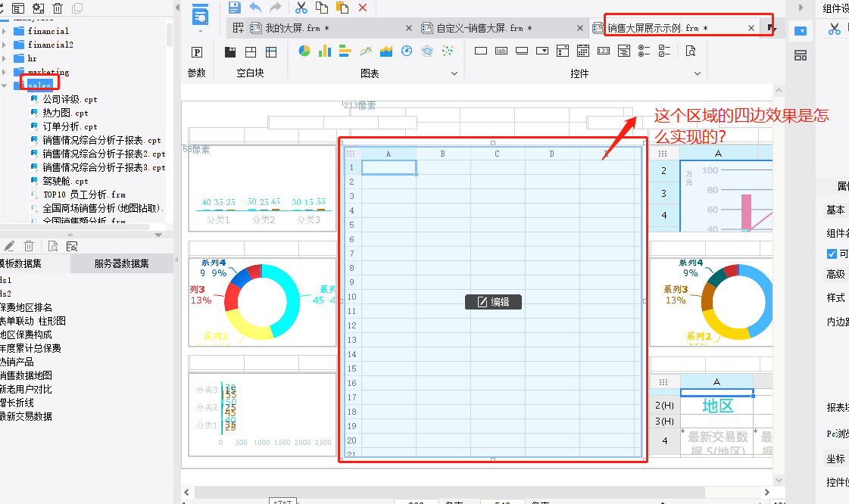Expand the 图表 chart list dropdown
Screen dimensions: 849x504
pyautogui.click(x=454, y=73)
